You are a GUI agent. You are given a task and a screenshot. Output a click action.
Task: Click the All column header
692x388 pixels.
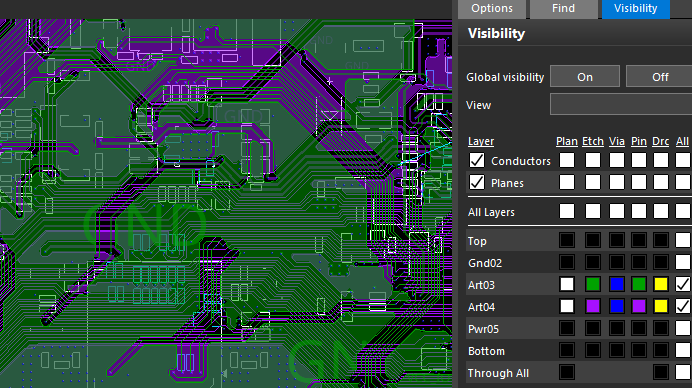pyautogui.click(x=682, y=141)
